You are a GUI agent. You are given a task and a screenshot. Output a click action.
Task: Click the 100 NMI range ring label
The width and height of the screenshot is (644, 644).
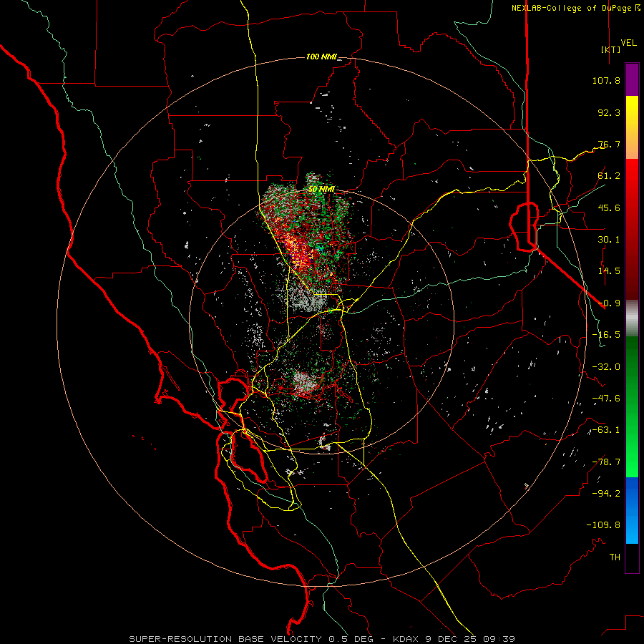[x=321, y=57]
